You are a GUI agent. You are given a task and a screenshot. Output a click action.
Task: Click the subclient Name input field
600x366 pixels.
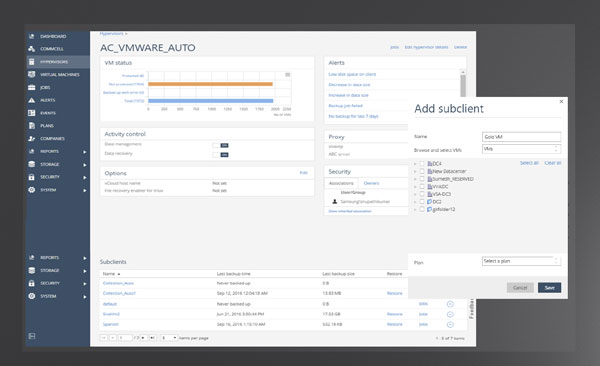pos(522,137)
